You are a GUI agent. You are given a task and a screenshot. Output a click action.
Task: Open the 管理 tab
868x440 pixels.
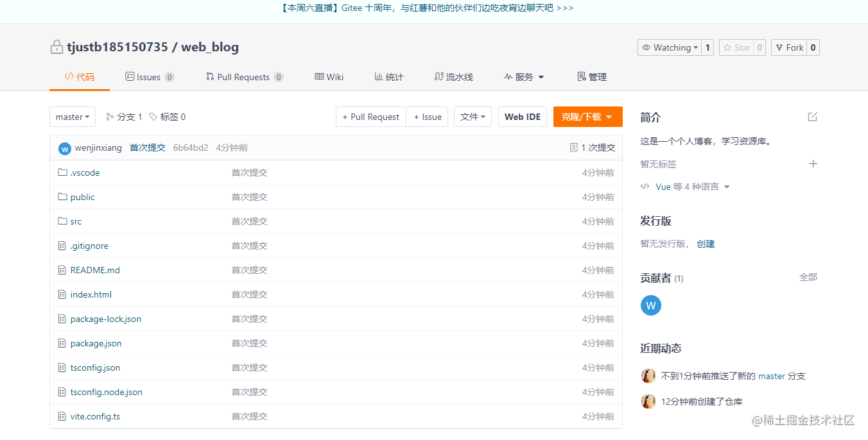[591, 76]
